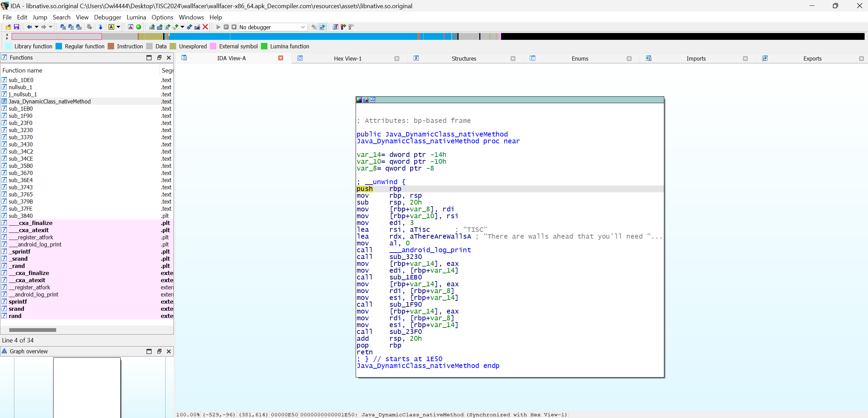Switch to the Exports tab
868x418 pixels.
tap(812, 59)
